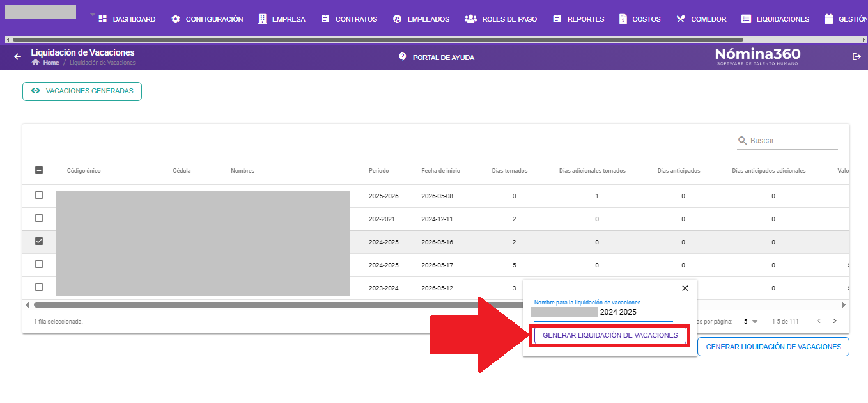Sort by the Periodo column header
868x403 pixels.
click(378, 171)
